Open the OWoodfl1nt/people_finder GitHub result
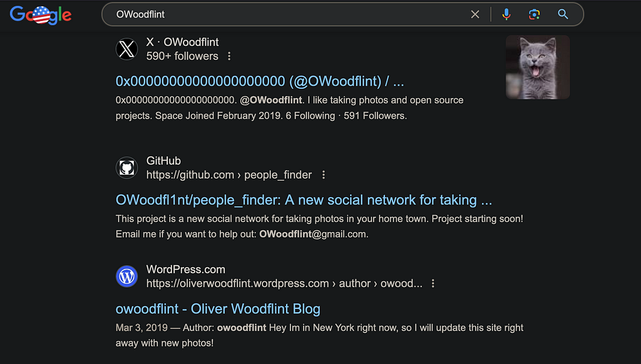Viewport: 641px width, 364px height. (x=304, y=200)
